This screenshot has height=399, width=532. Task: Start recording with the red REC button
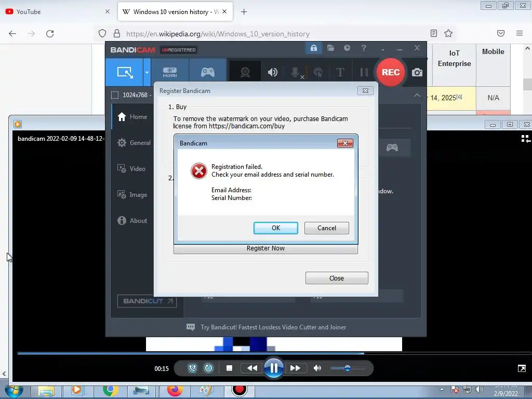(x=391, y=72)
